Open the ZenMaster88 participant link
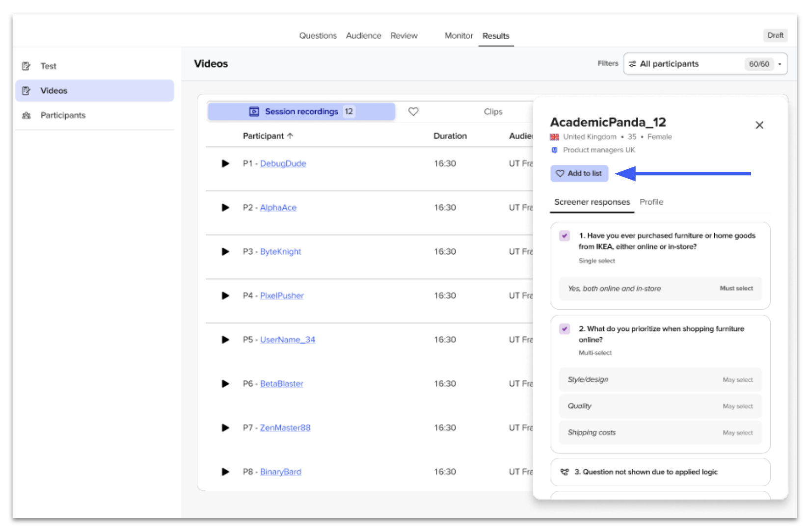This screenshot has height=532, width=809. point(285,428)
